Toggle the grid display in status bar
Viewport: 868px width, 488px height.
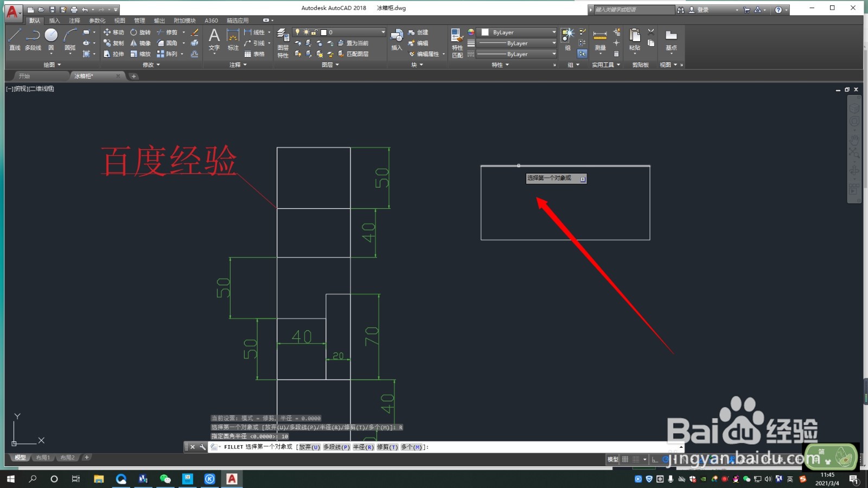pyautogui.click(x=626, y=459)
